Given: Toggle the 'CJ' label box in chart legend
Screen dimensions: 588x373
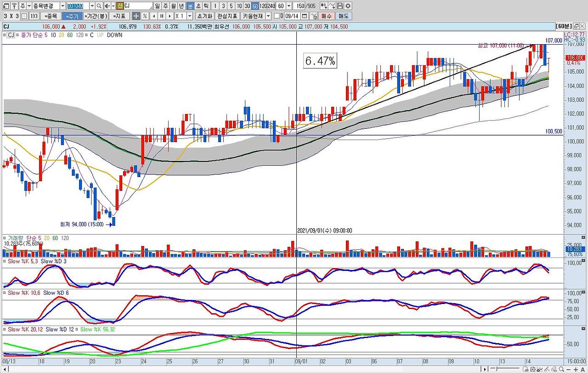Looking at the screenshot, I should click(11, 35).
